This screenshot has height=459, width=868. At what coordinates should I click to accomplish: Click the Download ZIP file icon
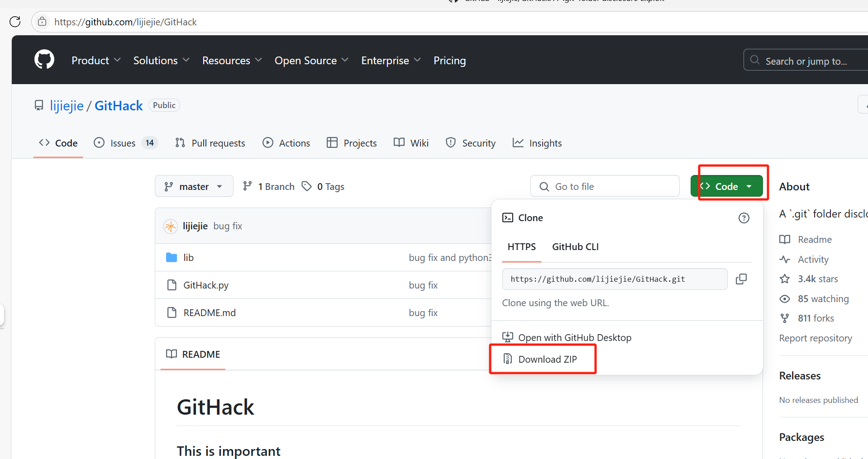[508, 359]
